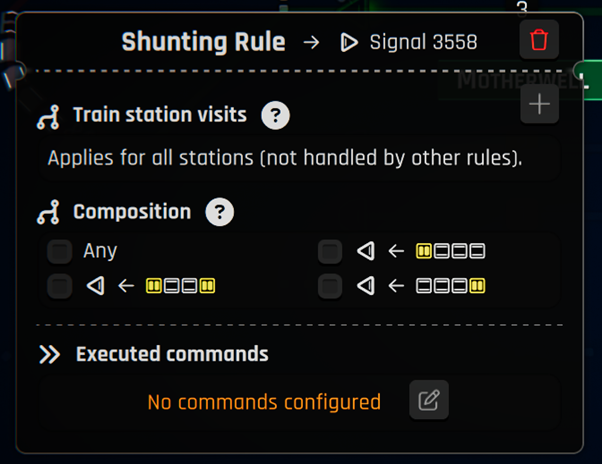Click the direction triangle of the both-ends composition
This screenshot has width=602, height=464.
coord(95,286)
